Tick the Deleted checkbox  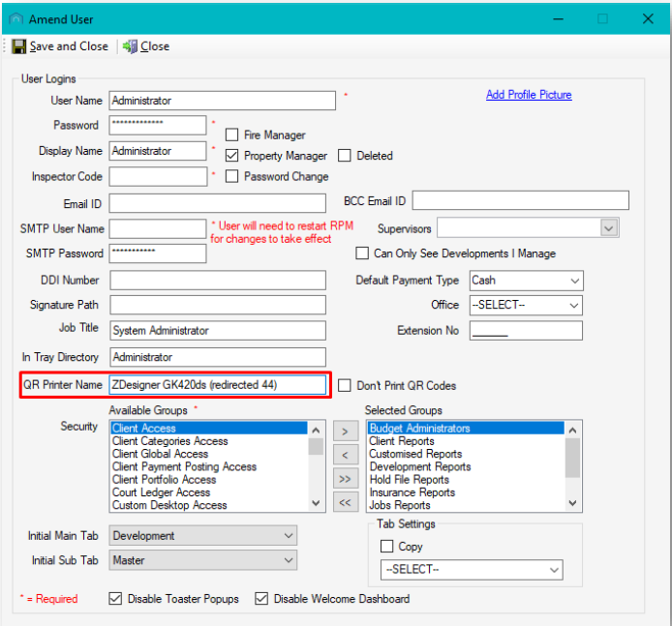[344, 156]
